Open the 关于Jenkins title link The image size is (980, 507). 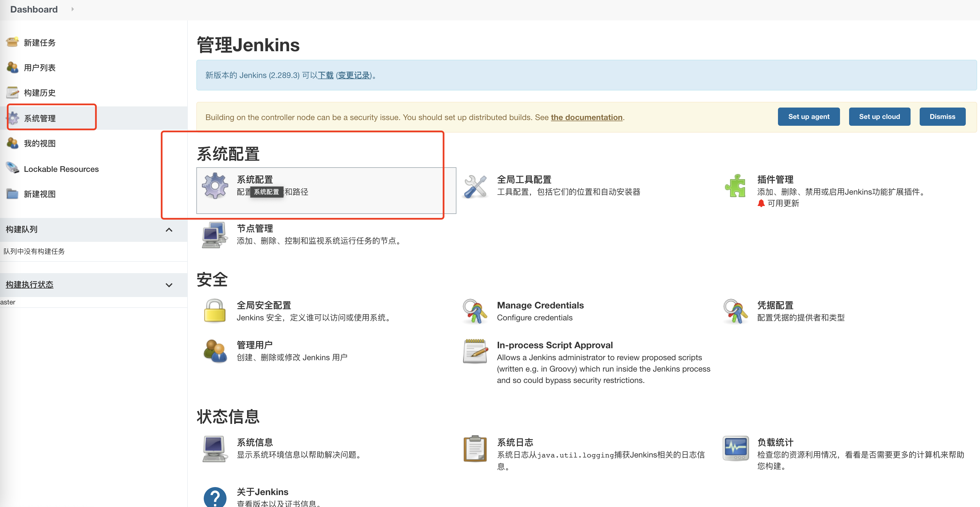click(262, 492)
